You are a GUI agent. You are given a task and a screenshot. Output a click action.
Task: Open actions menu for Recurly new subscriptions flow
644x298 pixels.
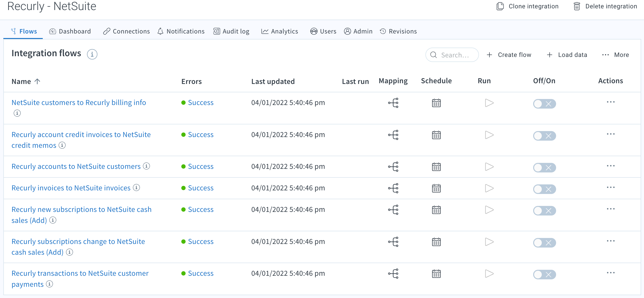[x=611, y=209]
